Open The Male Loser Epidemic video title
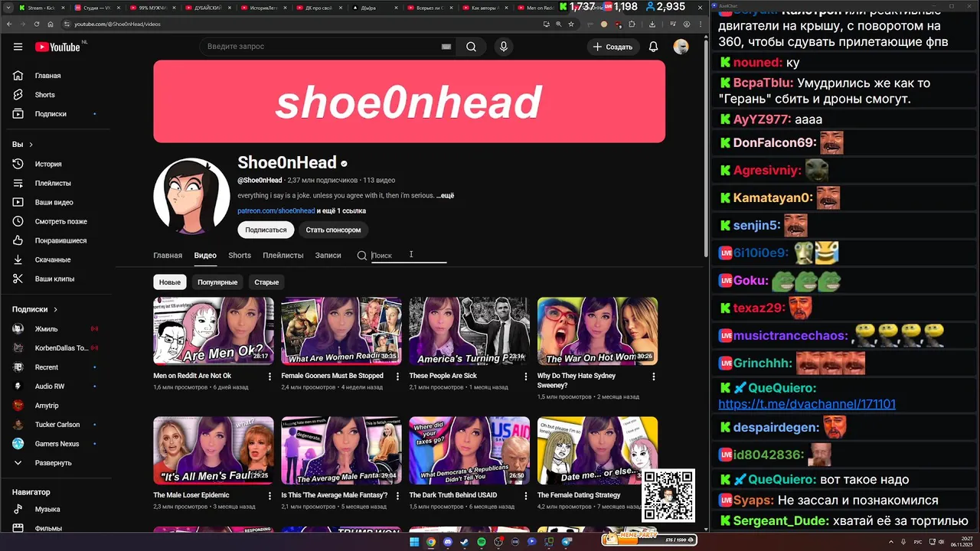 click(x=191, y=495)
